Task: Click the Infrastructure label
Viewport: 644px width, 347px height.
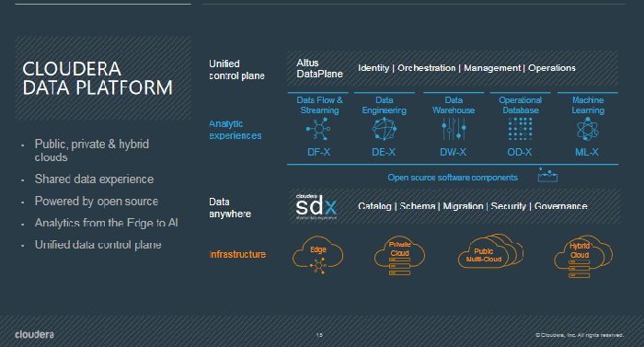Action: coord(237,254)
